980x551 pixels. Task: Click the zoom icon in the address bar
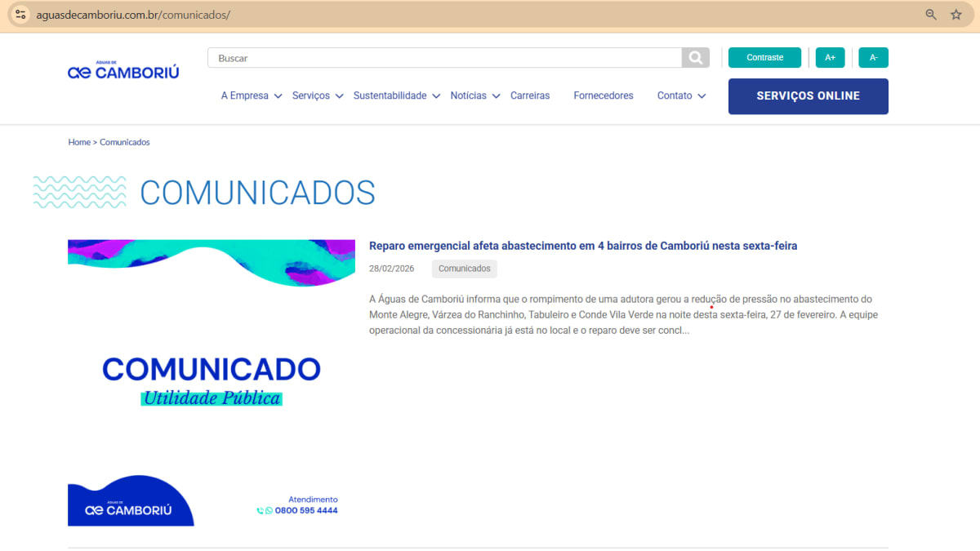(x=931, y=14)
